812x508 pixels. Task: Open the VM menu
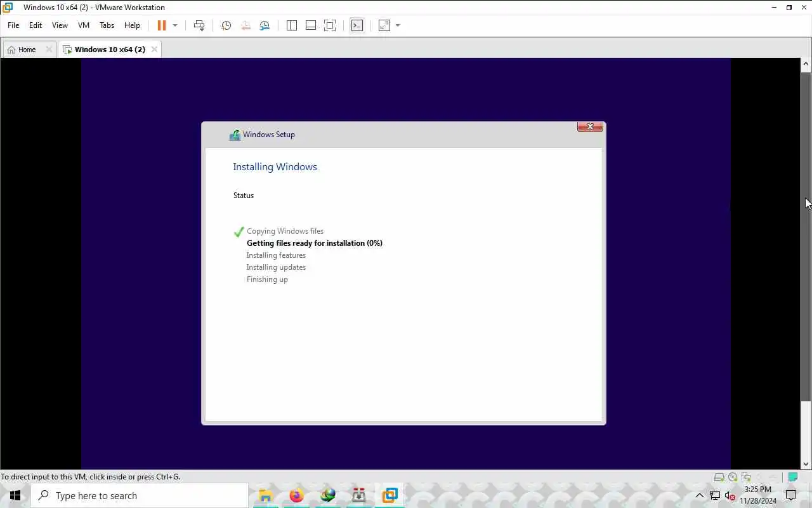[x=84, y=25]
